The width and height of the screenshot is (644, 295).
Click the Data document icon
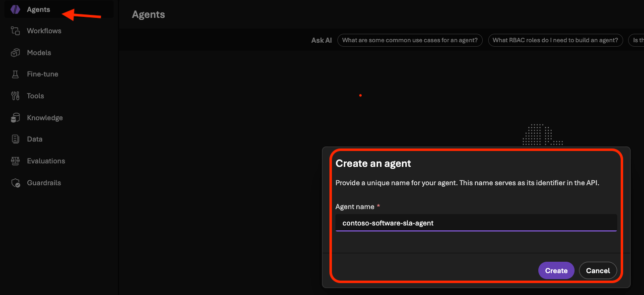[x=15, y=139]
